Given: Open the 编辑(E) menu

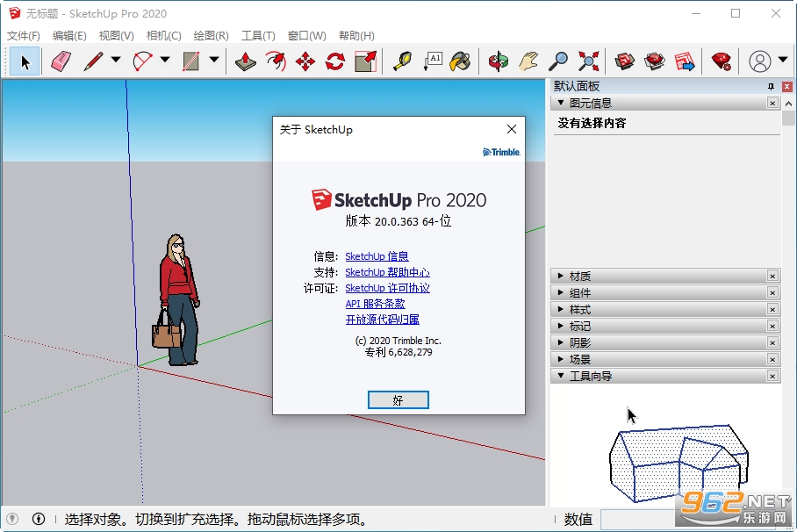Looking at the screenshot, I should (69, 36).
